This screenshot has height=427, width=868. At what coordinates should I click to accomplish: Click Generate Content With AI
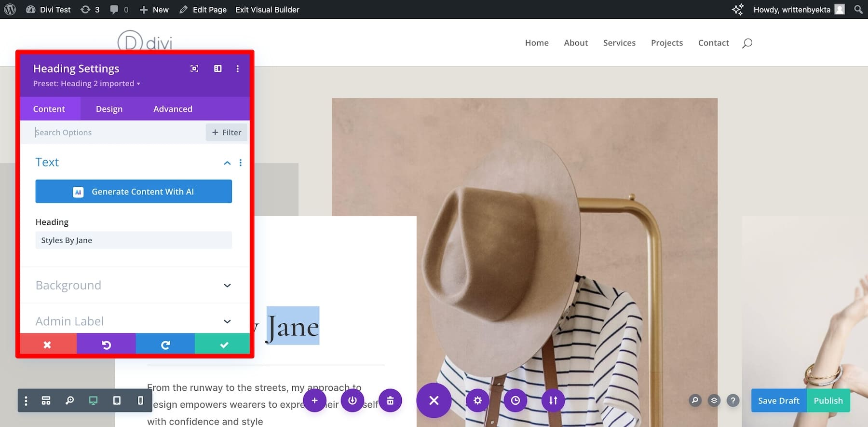[x=134, y=191]
